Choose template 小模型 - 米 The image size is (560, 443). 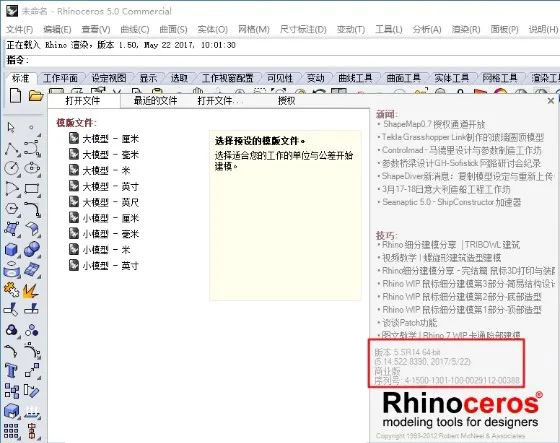(100, 249)
